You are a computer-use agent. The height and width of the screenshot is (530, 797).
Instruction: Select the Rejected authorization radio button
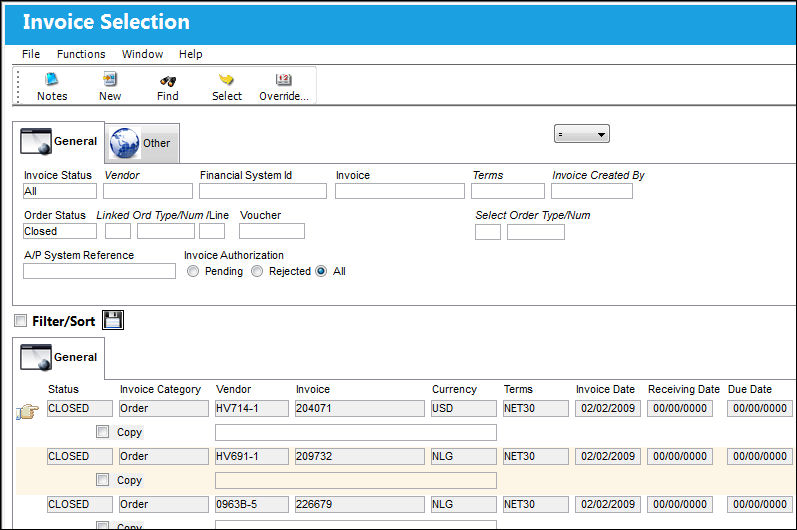pyautogui.click(x=257, y=271)
